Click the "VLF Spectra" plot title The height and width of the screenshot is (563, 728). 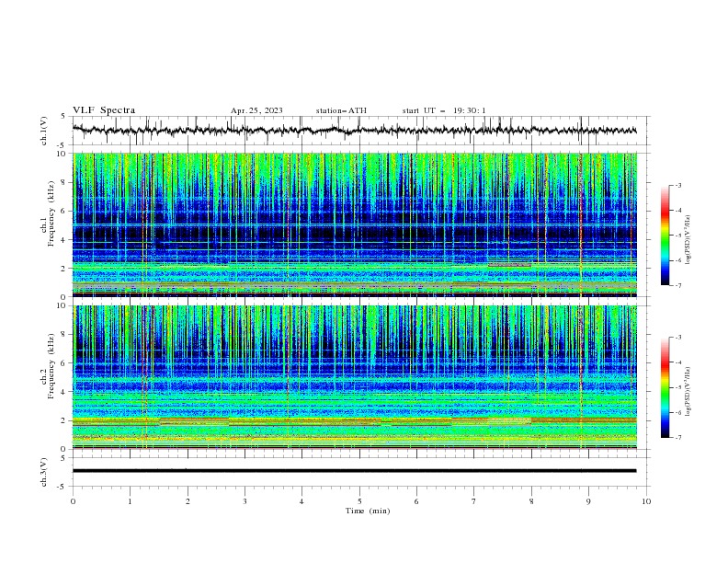(104, 110)
